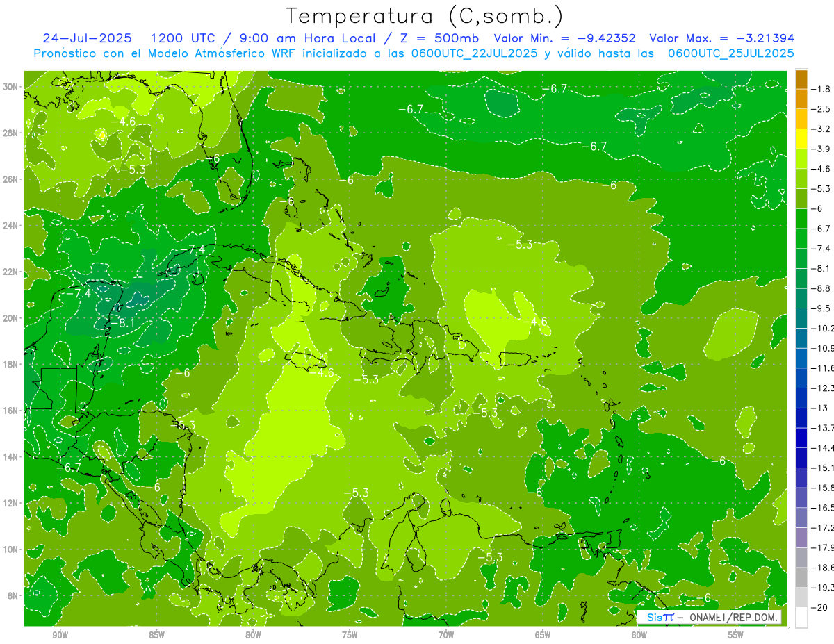The width and height of the screenshot is (834, 644).
Task: Click longitude axis label '90W'
Action: pyautogui.click(x=60, y=636)
